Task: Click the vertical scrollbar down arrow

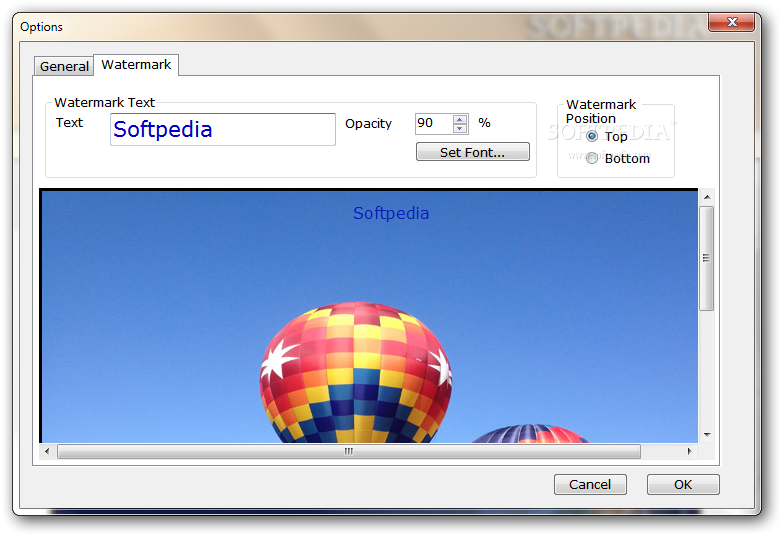Action: 707,435
